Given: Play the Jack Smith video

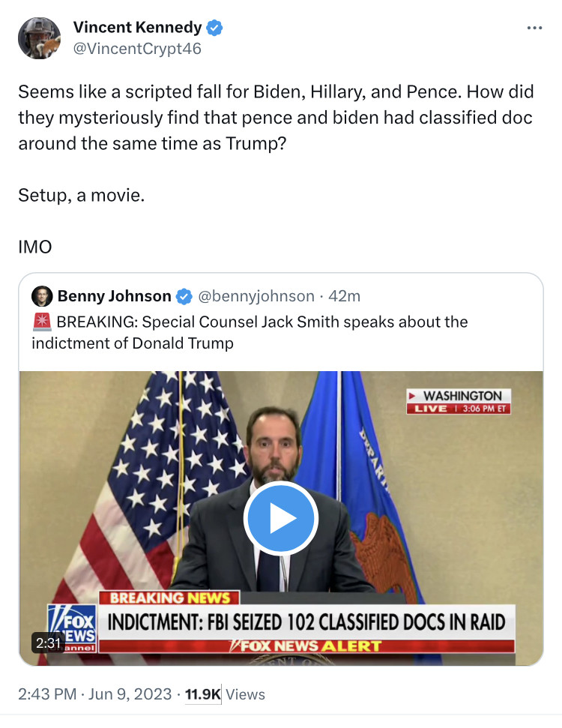Looking at the screenshot, I should [281, 519].
